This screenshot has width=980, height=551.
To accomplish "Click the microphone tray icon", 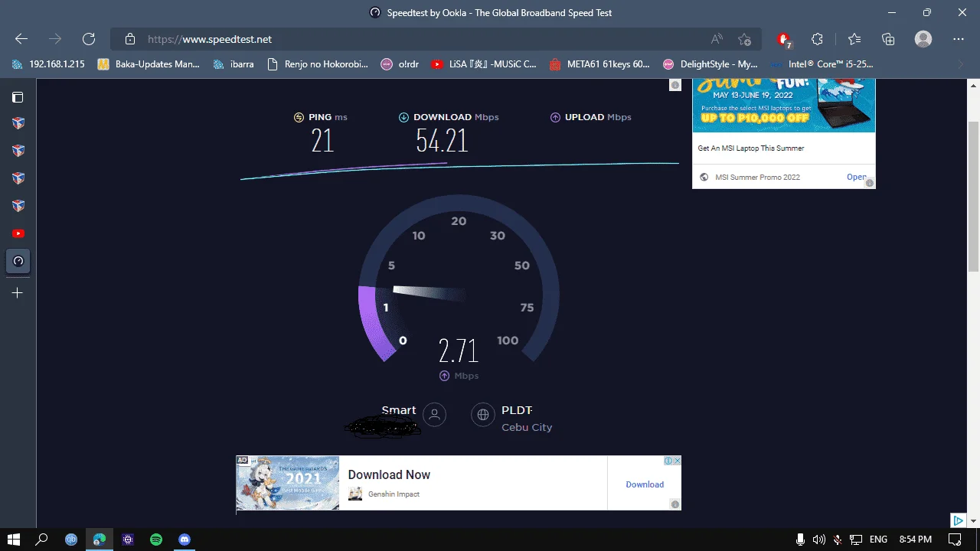I will point(800,540).
